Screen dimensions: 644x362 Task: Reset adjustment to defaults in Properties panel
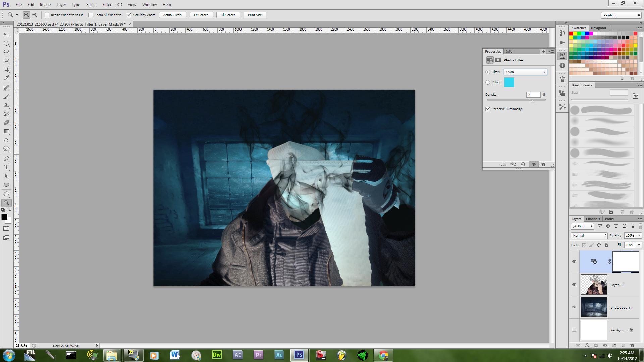(x=523, y=164)
